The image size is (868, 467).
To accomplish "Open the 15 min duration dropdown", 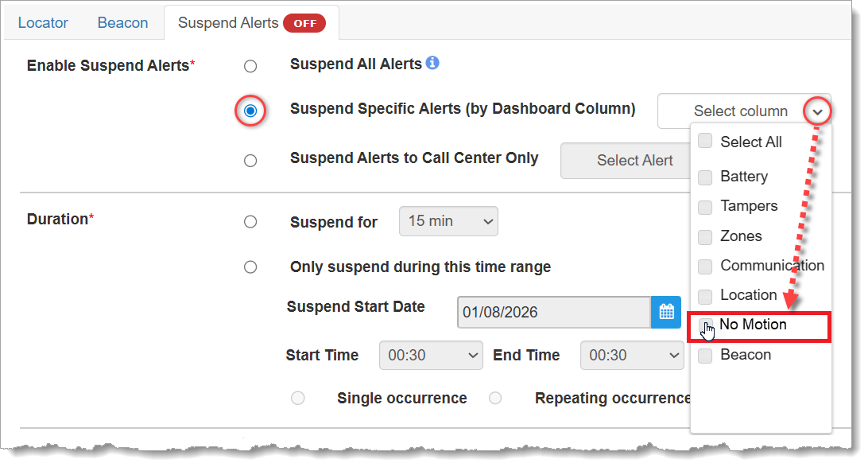I will click(x=448, y=221).
